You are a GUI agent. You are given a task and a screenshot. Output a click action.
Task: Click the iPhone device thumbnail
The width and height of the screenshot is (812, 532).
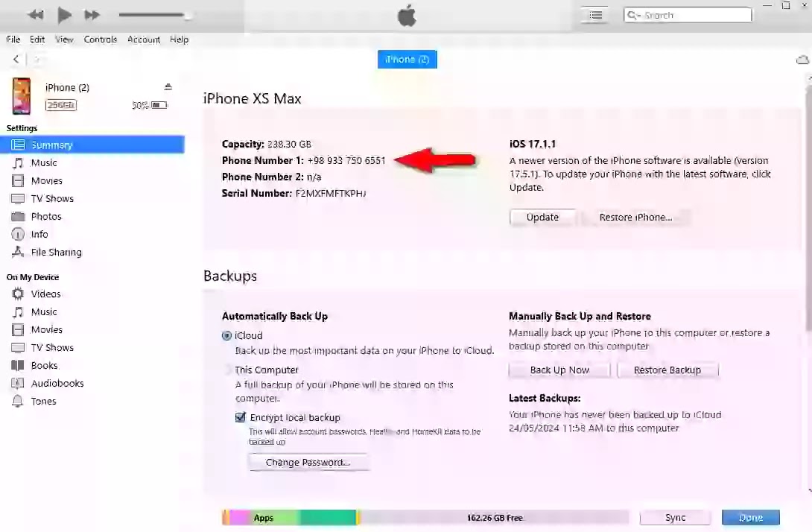22,96
